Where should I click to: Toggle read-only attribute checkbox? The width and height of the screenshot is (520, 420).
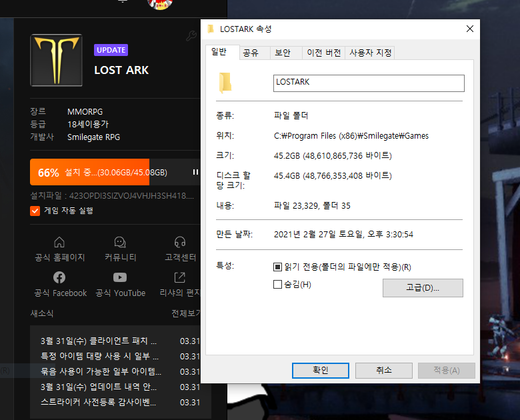pyautogui.click(x=277, y=267)
